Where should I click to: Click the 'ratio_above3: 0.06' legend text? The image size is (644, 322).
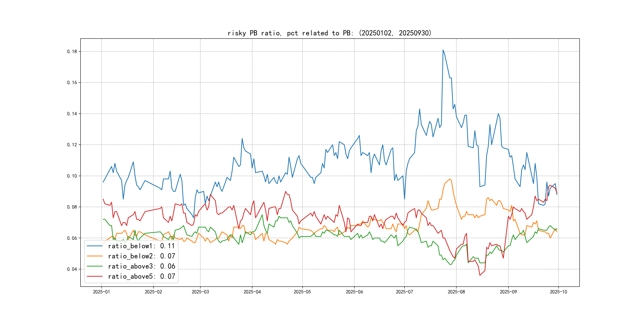pyautogui.click(x=141, y=266)
